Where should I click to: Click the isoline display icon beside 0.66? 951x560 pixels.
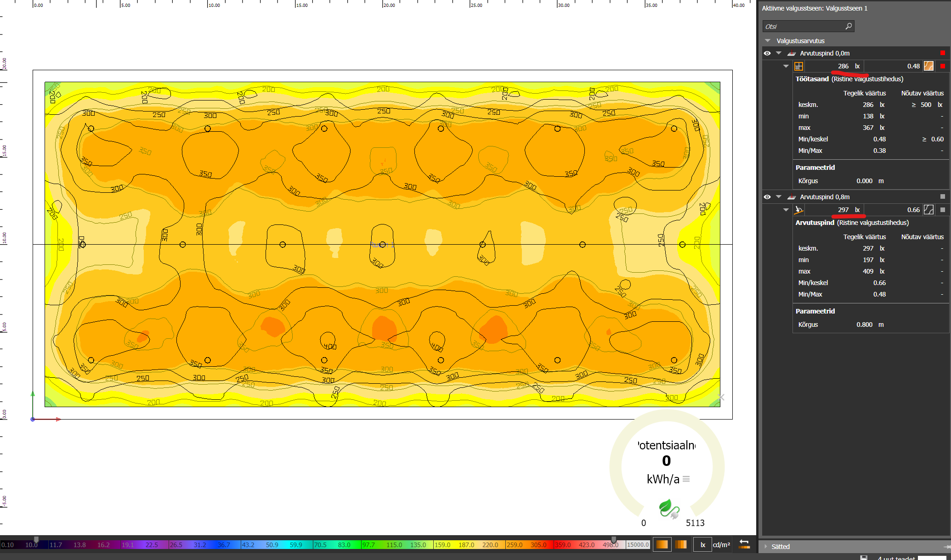click(x=928, y=210)
